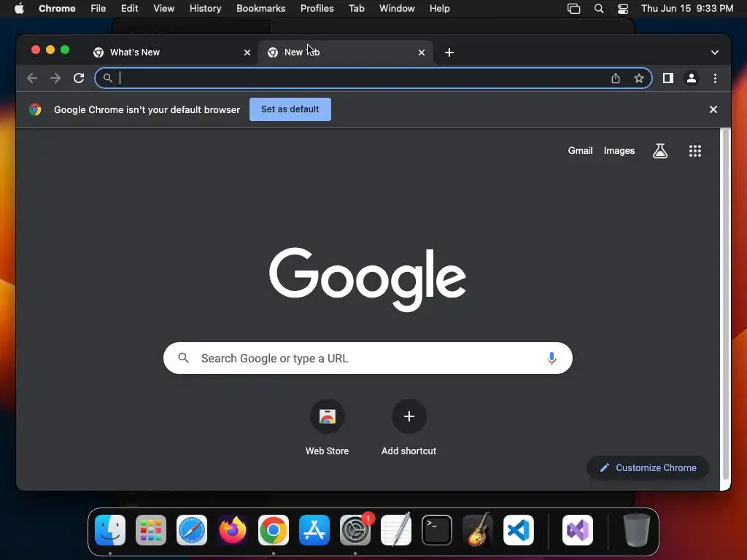Open the Edit menu
Viewport: 747px width, 560px height.
[x=130, y=9]
